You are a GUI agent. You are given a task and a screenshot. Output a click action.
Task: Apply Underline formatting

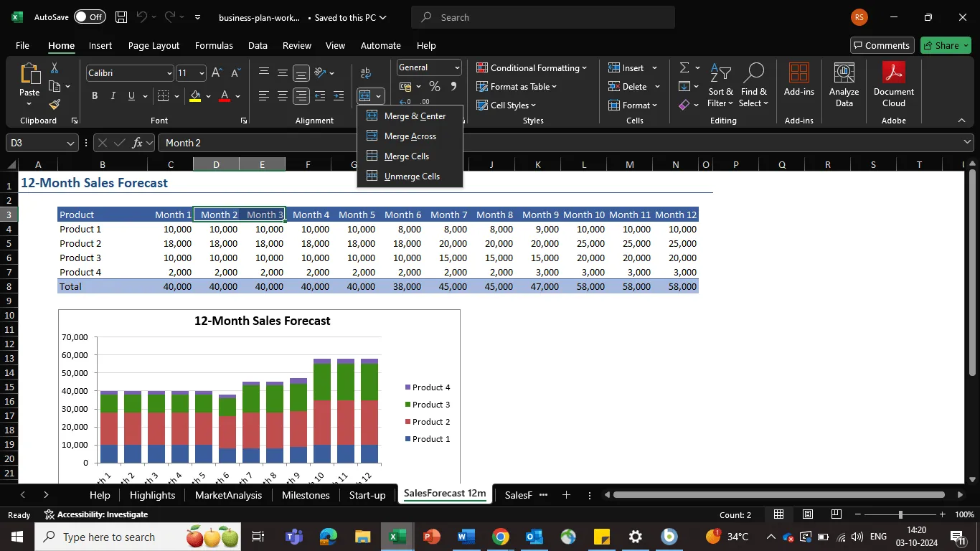pyautogui.click(x=131, y=96)
